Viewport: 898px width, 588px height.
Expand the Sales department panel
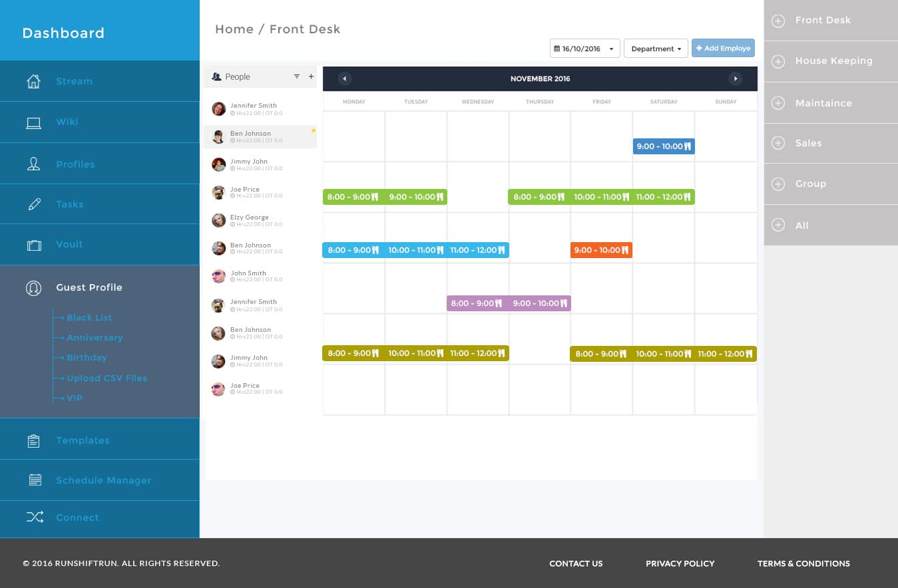[x=778, y=144]
